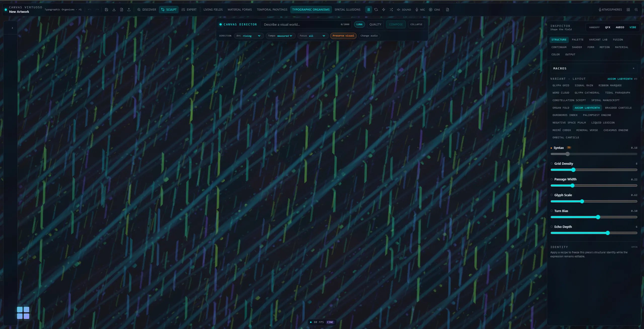
Task: Toggle Sound on
Action: point(404,10)
